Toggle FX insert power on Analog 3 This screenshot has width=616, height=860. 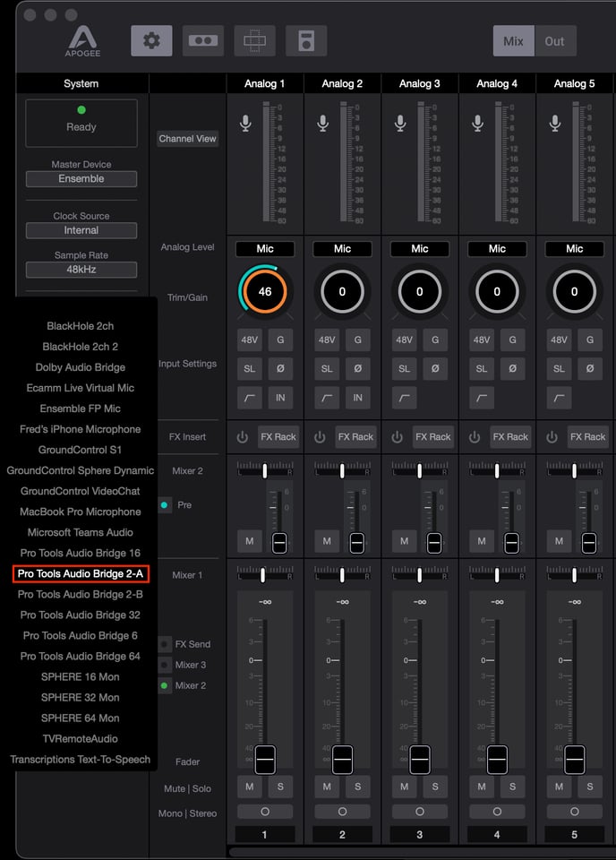coord(397,437)
